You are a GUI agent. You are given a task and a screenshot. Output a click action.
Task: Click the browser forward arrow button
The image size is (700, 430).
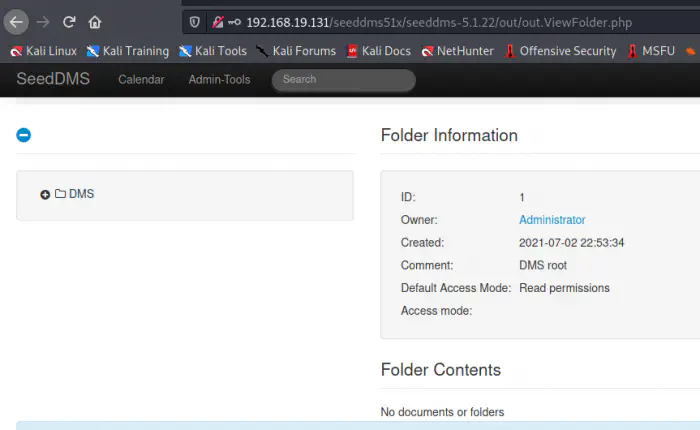point(43,21)
